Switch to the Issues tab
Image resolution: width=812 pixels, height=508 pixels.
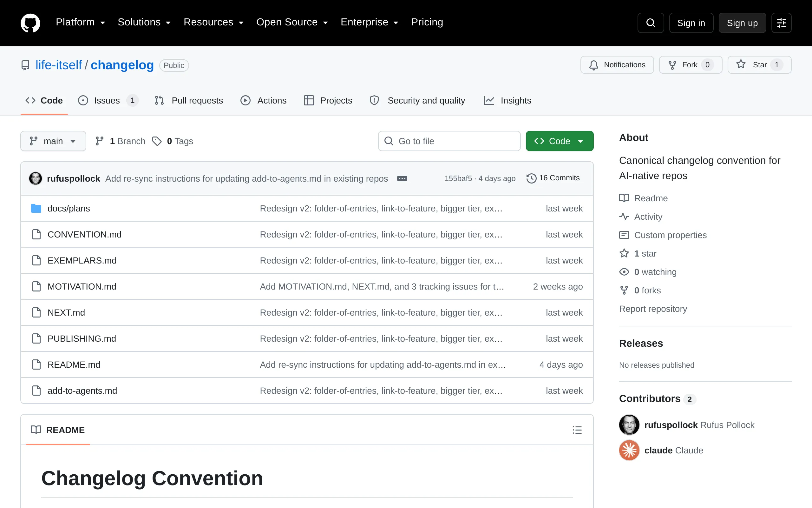point(108,100)
